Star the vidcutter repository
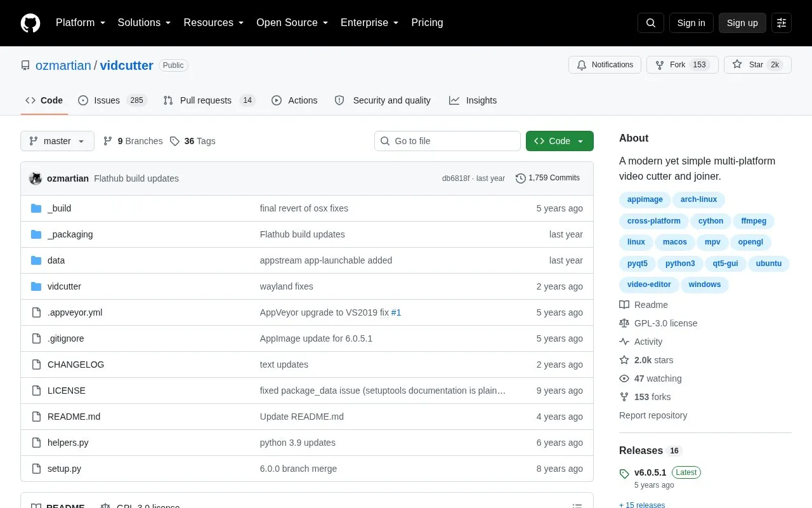The width and height of the screenshot is (812, 508). tap(757, 65)
